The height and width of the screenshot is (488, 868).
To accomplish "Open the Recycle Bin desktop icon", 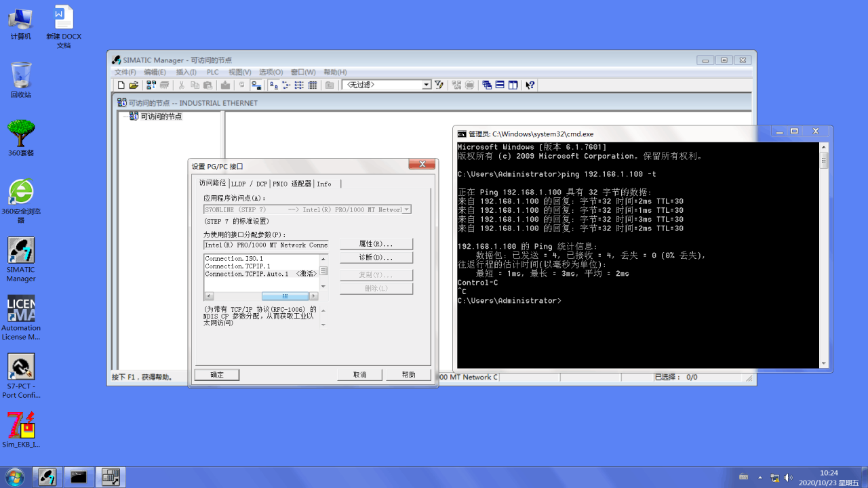I will 21,80.
